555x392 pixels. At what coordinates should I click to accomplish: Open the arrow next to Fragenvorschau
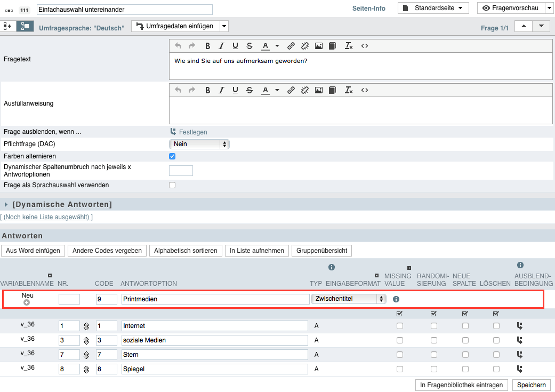point(550,8)
